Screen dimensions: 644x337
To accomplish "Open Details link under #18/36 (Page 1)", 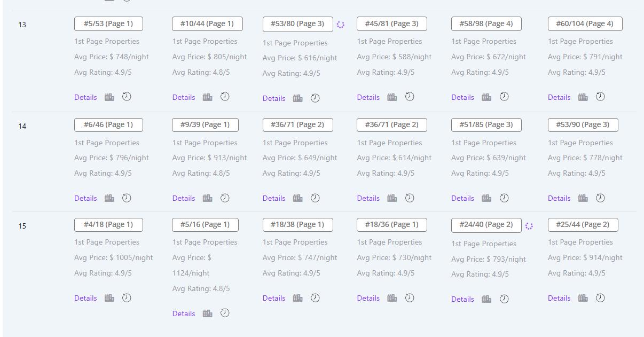I will point(368,298).
